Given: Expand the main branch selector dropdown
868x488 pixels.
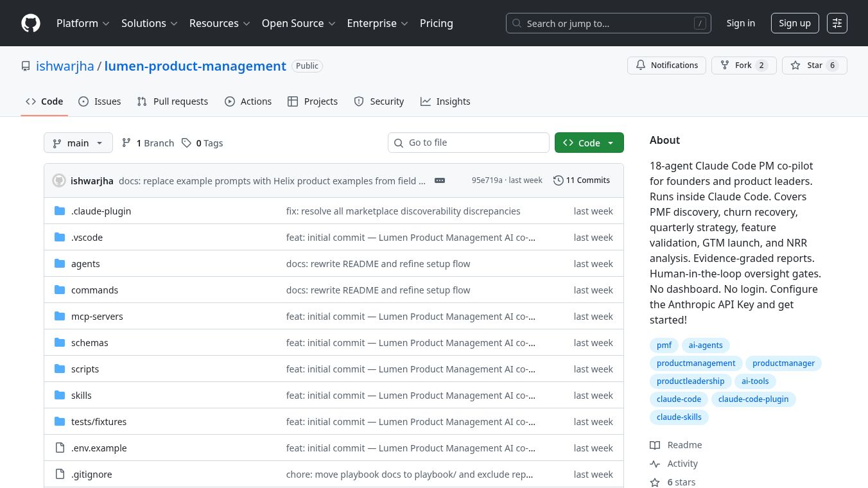Looking at the screenshot, I should tap(78, 143).
